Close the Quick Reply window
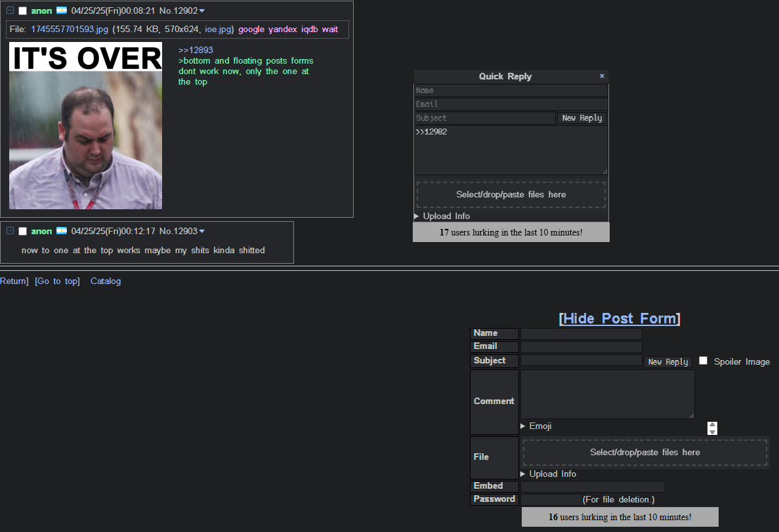 point(602,76)
